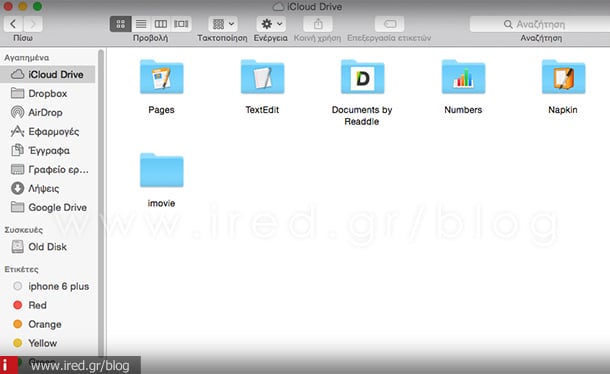Select the Pages folder icon

(x=161, y=77)
